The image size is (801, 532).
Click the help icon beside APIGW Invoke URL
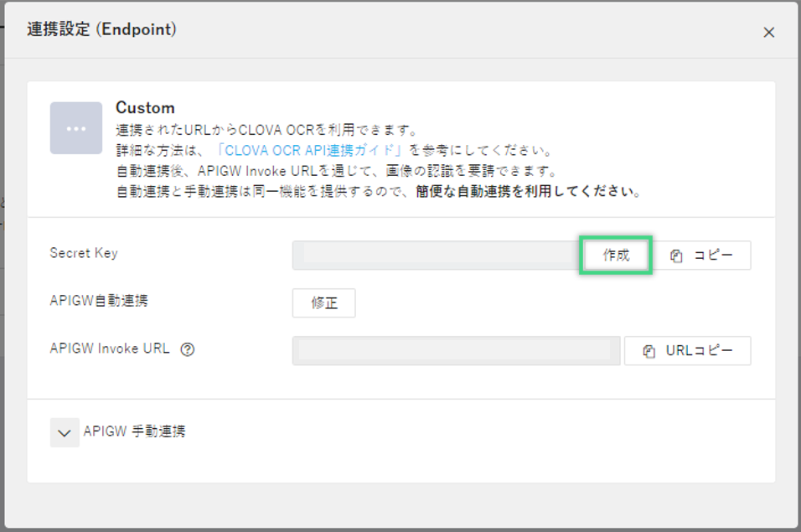pyautogui.click(x=188, y=350)
